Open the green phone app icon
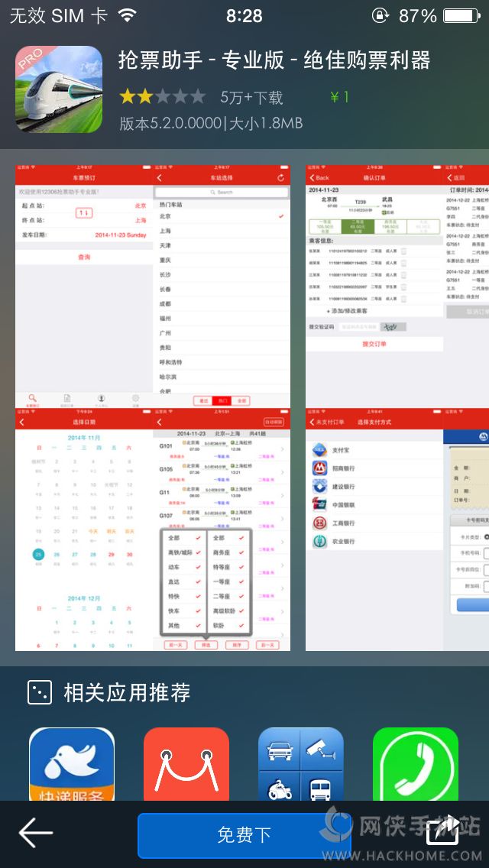The image size is (489, 868). [x=416, y=764]
